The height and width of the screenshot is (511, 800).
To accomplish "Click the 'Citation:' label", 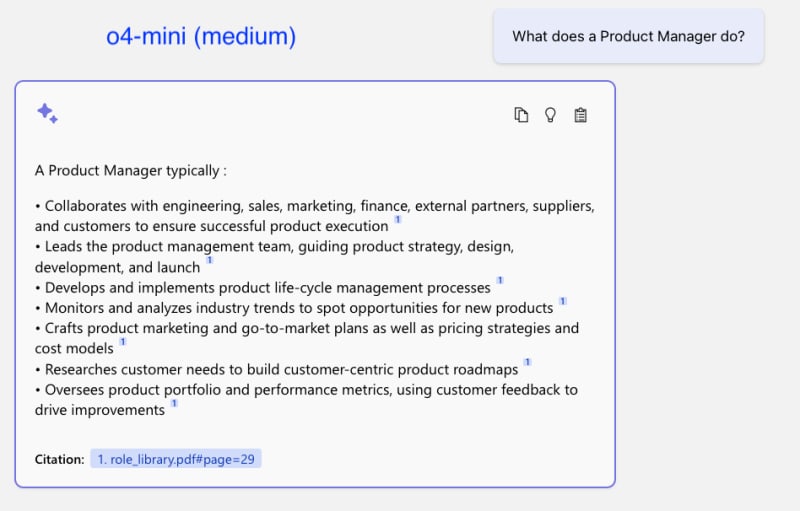I will tap(60, 459).
